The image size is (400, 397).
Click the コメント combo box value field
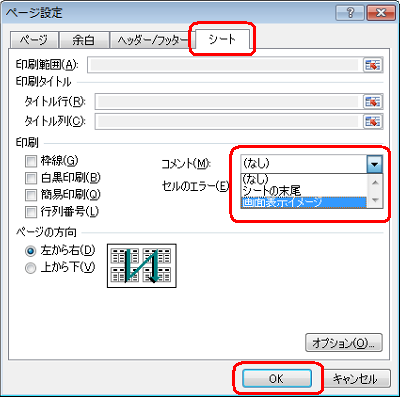pos(303,164)
